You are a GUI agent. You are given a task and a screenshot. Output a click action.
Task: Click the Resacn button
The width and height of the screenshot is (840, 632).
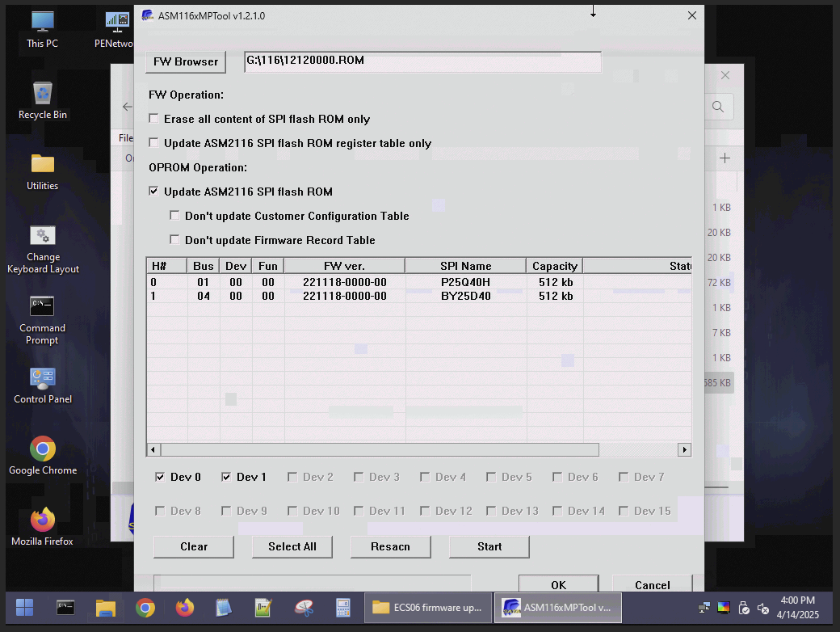coord(391,547)
